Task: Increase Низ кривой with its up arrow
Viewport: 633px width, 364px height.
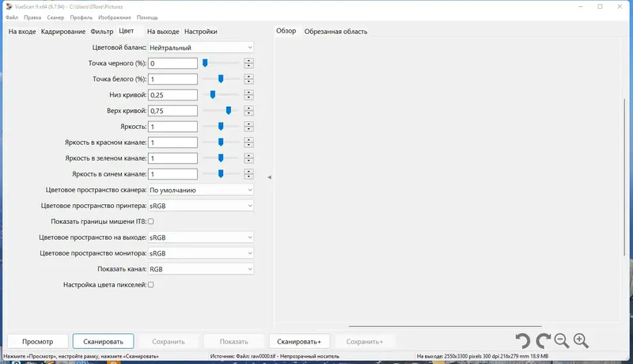Action: [248, 93]
